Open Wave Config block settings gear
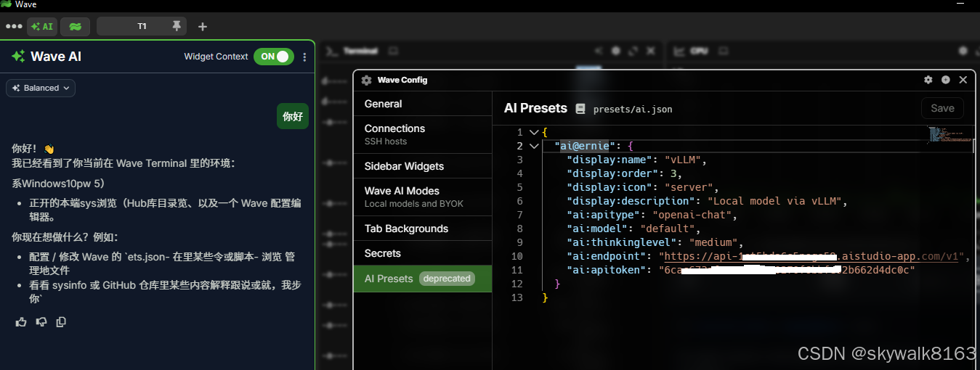 click(x=928, y=80)
